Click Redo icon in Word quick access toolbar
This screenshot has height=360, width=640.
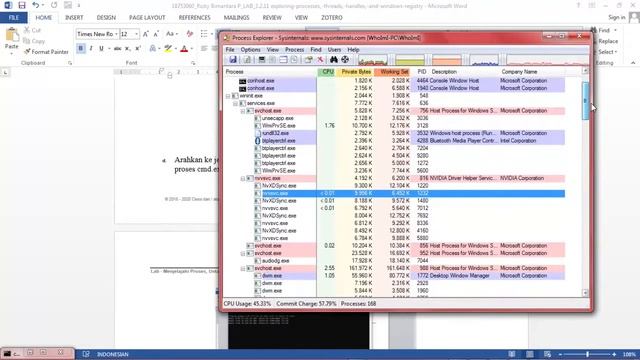coord(54,5)
